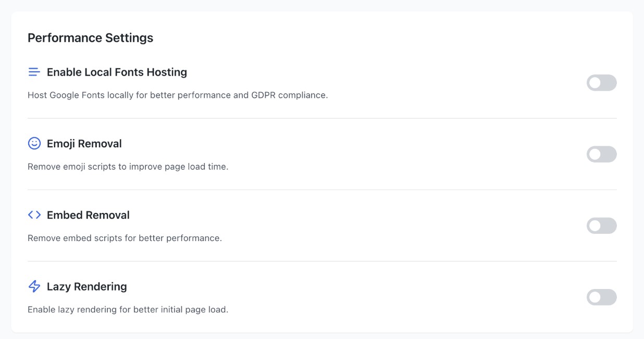
Task: Click the Lazy Rendering heading text
Action: point(86,286)
